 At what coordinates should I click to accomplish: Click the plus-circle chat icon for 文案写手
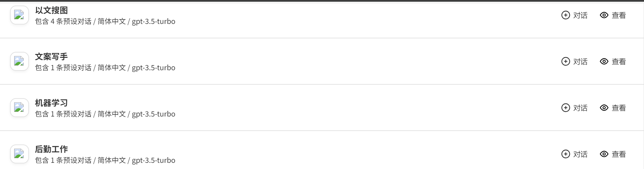565,61
